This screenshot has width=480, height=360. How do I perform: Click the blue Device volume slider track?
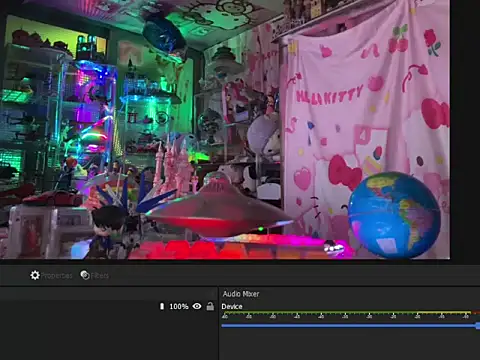[349, 325]
